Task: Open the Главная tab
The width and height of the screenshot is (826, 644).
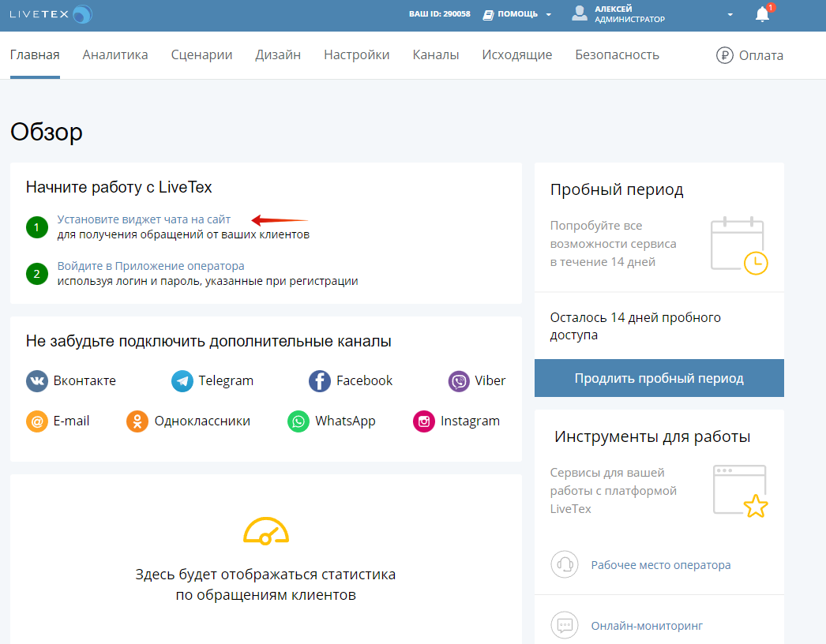Action: (x=35, y=54)
